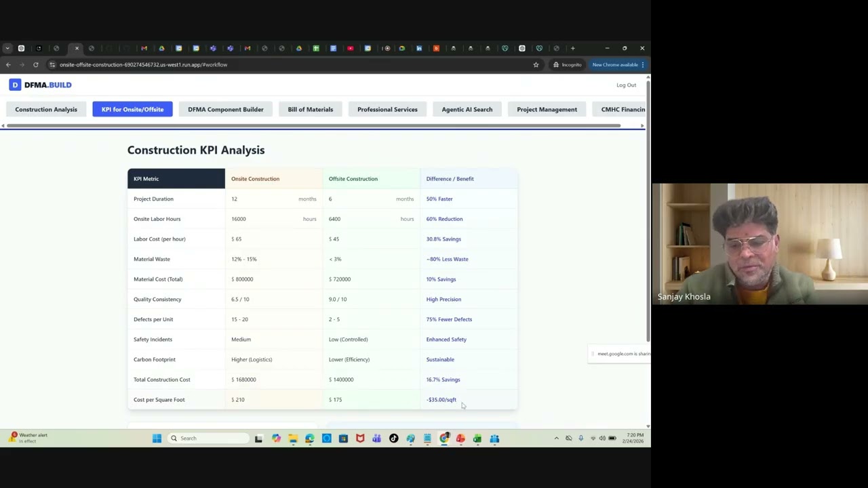Click the '30.8% Savings' labor cost value
The width and height of the screenshot is (868, 488).
[443, 239]
